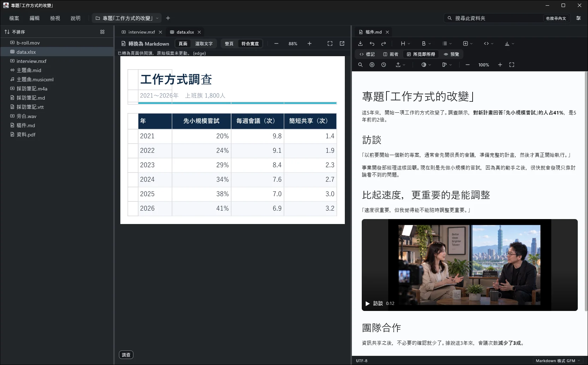Screen dimensions: 588x365
Task: Open the Markdown 格式 GFM selector
Action: (x=558, y=361)
